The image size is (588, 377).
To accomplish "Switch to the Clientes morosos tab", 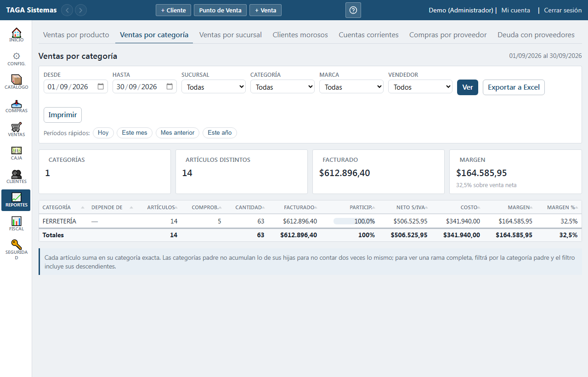I will tap(300, 35).
